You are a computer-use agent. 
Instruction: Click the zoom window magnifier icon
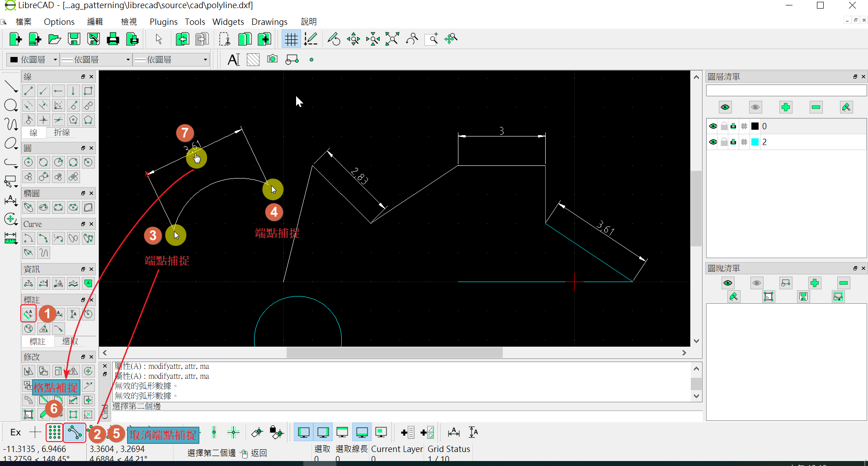point(432,39)
